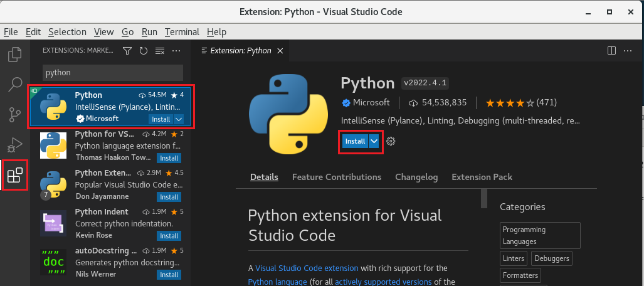644x286 pixels.
Task: Select the Linters category tag
Action: point(514,258)
